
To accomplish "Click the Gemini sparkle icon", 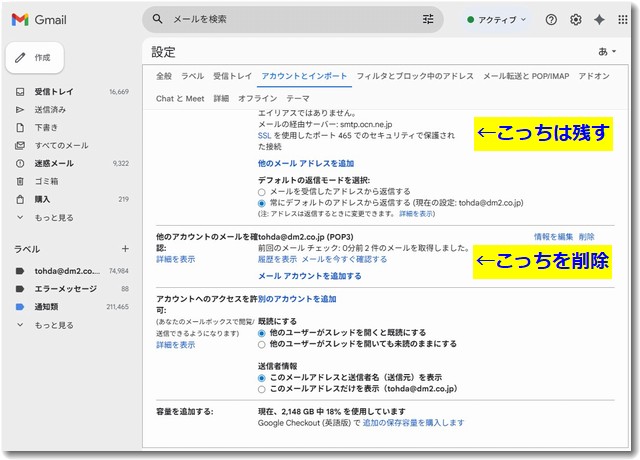I will coord(599,19).
